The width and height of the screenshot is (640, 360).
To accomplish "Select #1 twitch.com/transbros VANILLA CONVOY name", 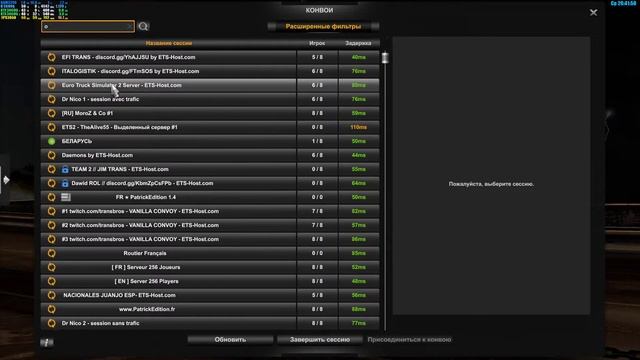I will point(140,211).
